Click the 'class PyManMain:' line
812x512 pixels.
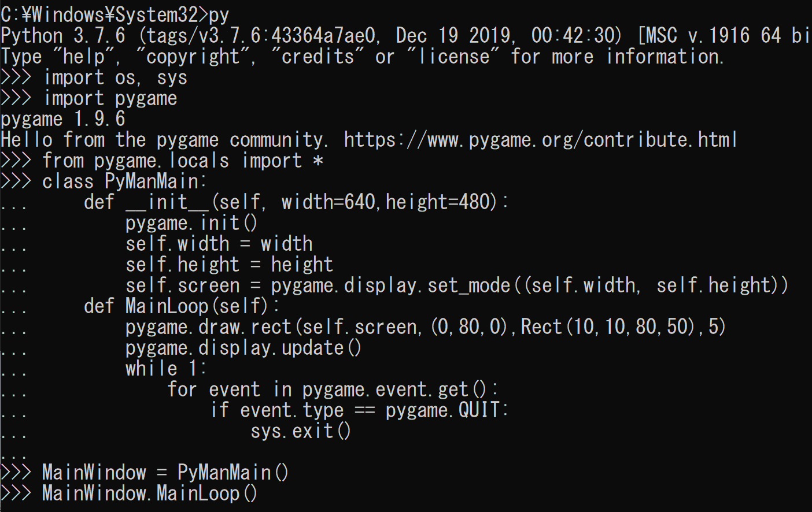coord(124,181)
